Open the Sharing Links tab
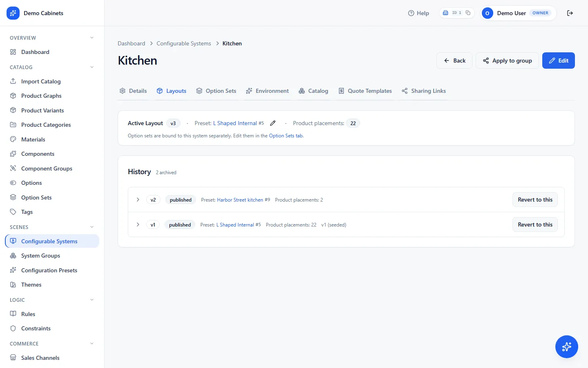 click(423, 91)
